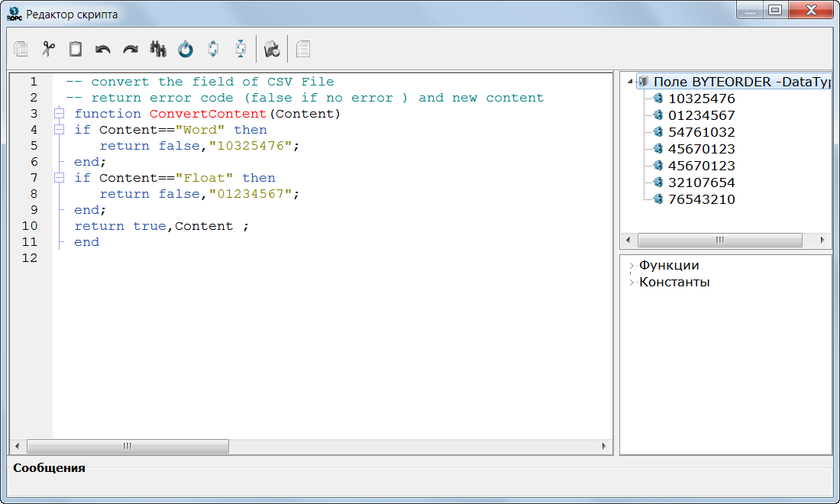Collapse the Поле BYTEORDER tree node
840x504 pixels.
click(631, 82)
